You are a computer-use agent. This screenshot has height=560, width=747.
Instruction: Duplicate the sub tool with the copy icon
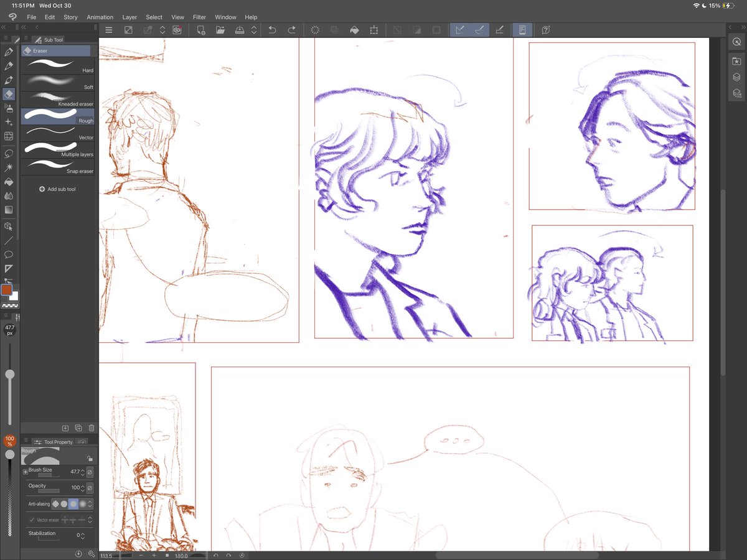click(78, 428)
